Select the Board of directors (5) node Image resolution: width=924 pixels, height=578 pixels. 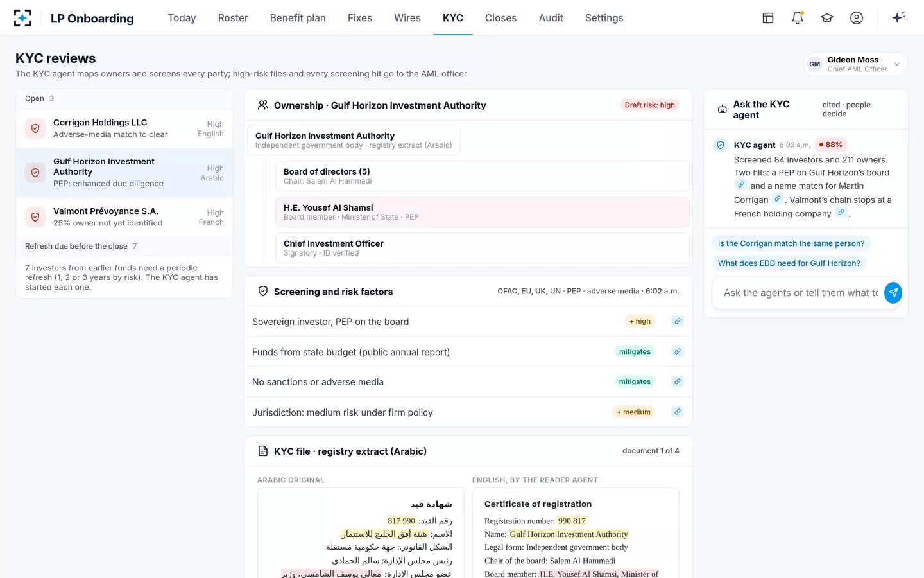[483, 176]
